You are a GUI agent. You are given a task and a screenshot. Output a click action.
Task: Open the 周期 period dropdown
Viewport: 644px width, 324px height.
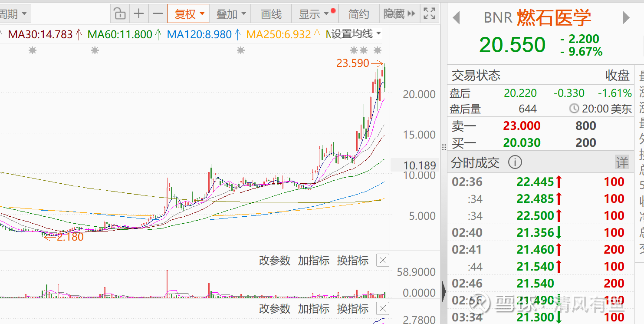click(14, 14)
